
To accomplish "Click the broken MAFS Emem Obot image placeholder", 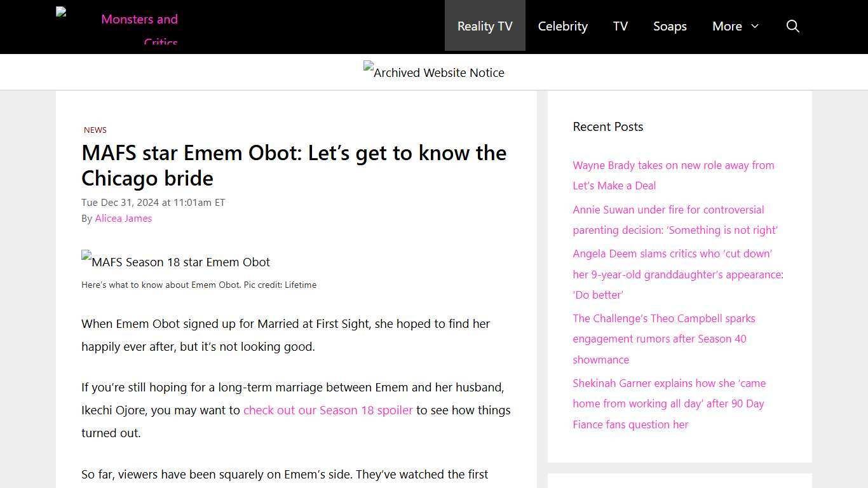I will click(175, 262).
